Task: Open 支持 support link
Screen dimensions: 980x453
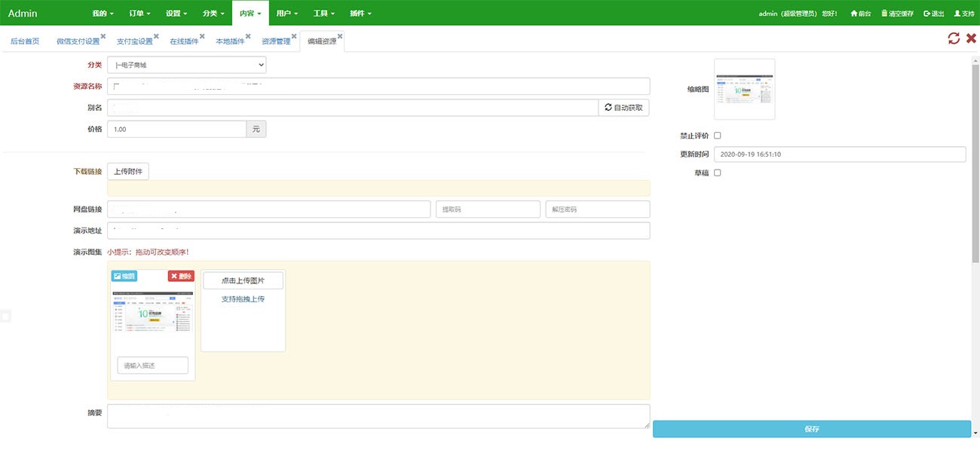Action: pos(964,14)
